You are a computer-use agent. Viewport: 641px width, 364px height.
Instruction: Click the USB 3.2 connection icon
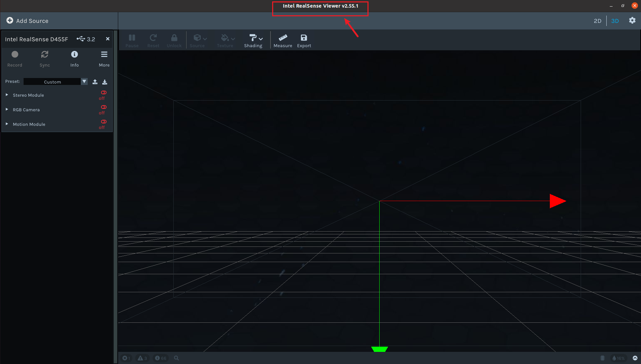[81, 39]
